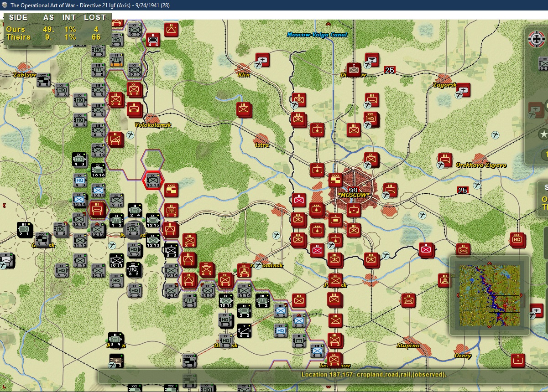This screenshot has height=392, width=548.
Task: Click the 25 marker south of Orekhovo-Zuyevo
Action: (x=463, y=191)
